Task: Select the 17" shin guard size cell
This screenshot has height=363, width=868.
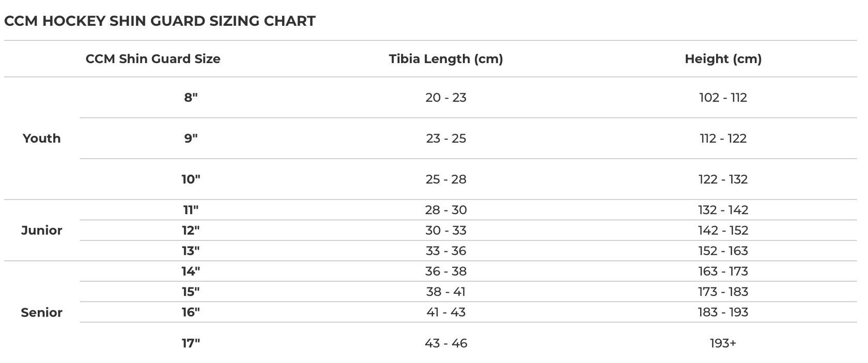Action: click(x=191, y=343)
